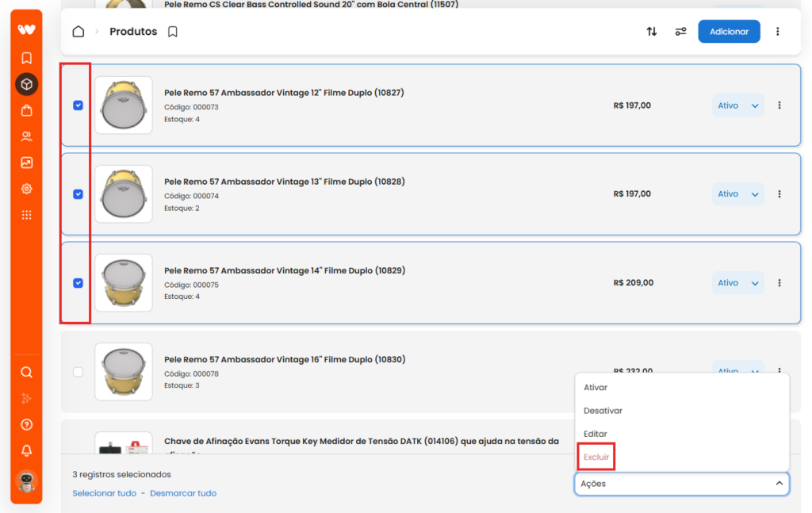The image size is (812, 513).
Task: Uncheck the Vintage 13" product checkbox
Action: point(79,194)
